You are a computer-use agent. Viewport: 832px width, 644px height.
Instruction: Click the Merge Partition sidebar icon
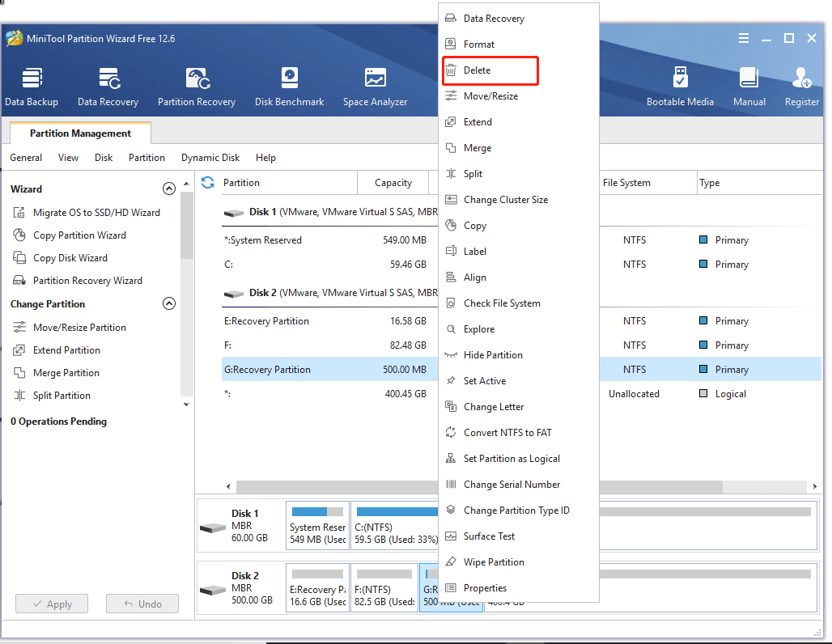pyautogui.click(x=19, y=372)
